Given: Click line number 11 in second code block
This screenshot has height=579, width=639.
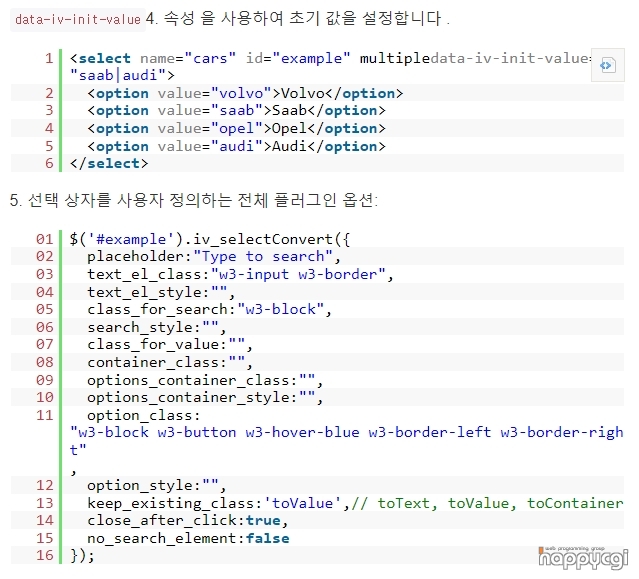Looking at the screenshot, I should (x=45, y=415).
